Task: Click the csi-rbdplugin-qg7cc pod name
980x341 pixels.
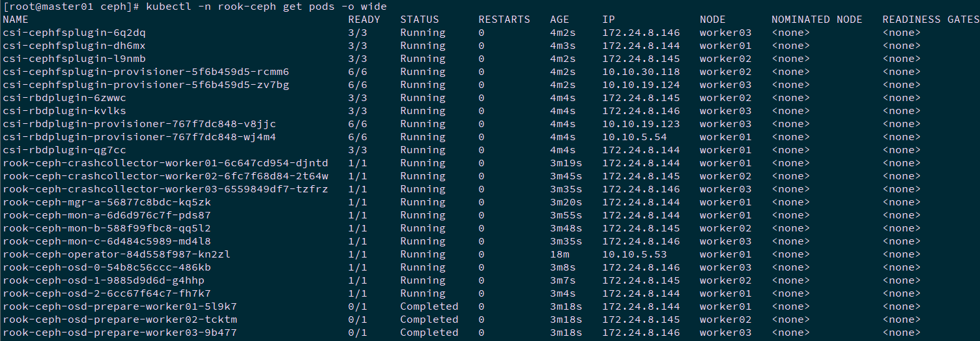Action: coord(64,150)
